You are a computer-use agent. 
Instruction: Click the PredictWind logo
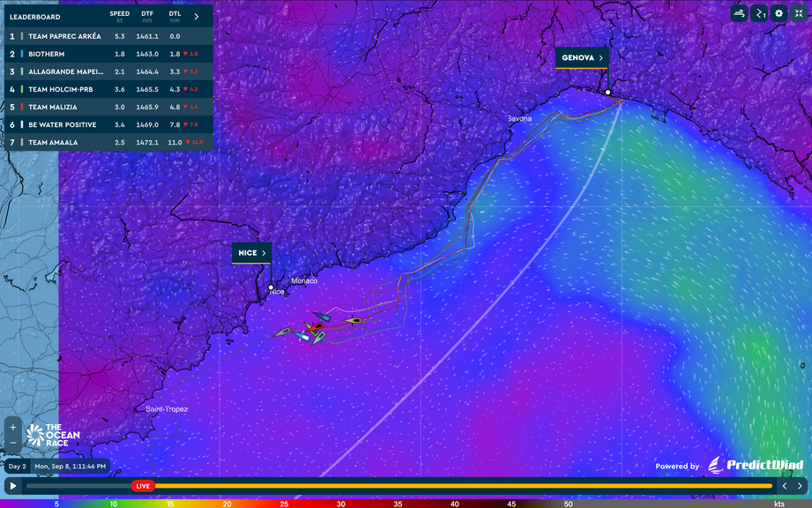coord(756,465)
